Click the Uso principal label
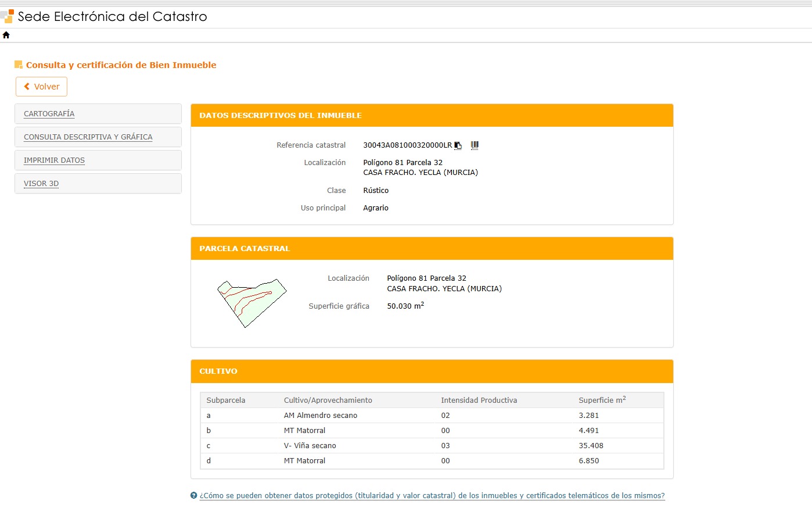Screen dimensions: 812x515 (324, 208)
